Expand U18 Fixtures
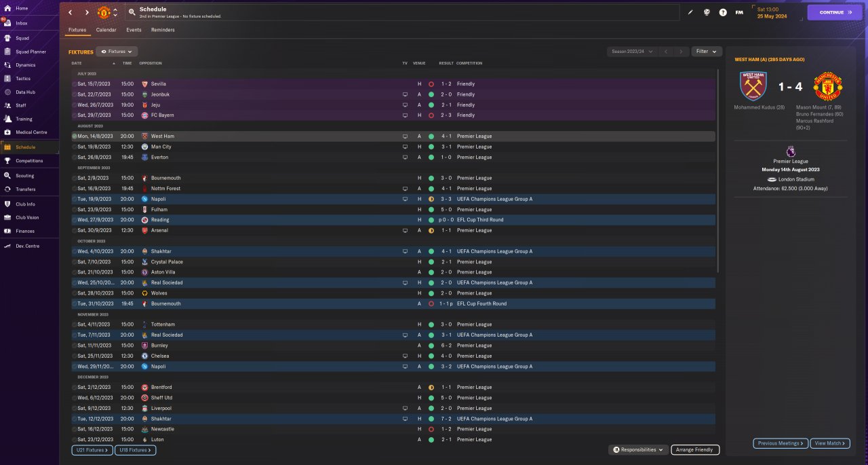Image resolution: width=868 pixels, height=465 pixels. tap(136, 450)
